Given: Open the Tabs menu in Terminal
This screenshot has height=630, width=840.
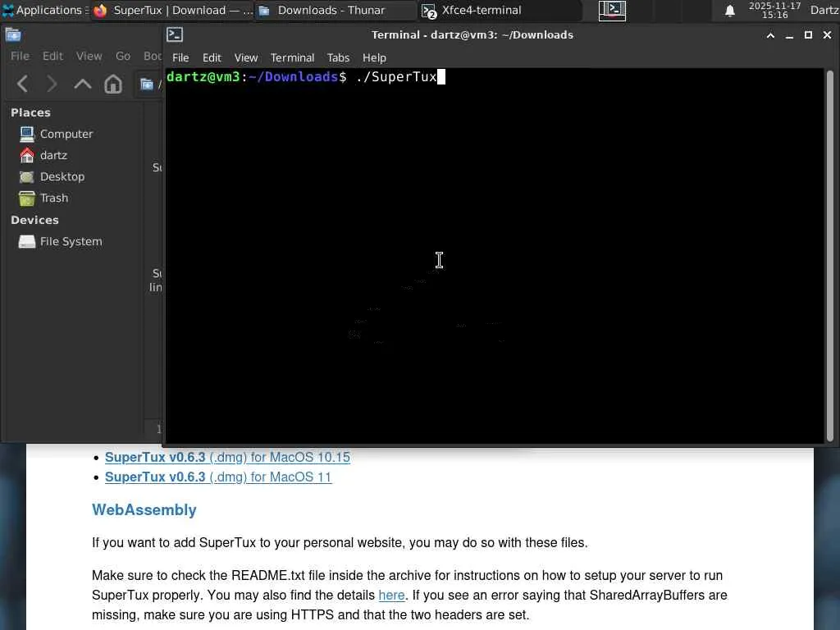Looking at the screenshot, I should [338, 58].
